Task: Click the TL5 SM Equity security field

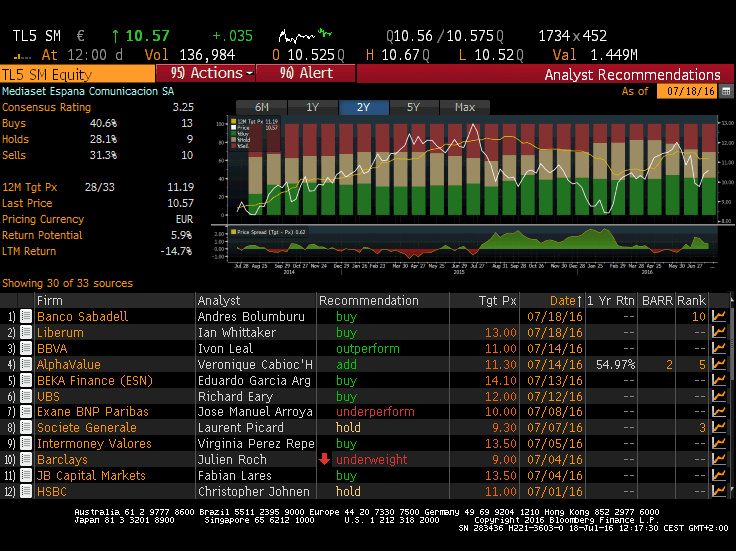Action: point(77,74)
